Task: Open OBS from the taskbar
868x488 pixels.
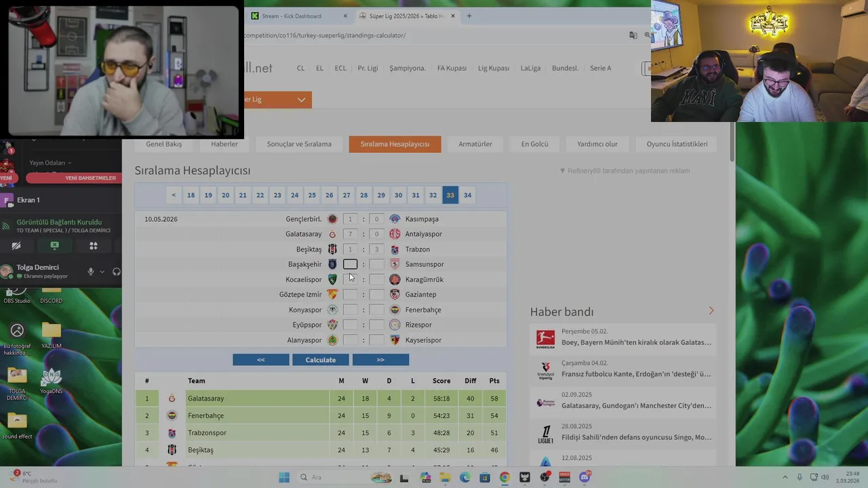Action: click(545, 477)
